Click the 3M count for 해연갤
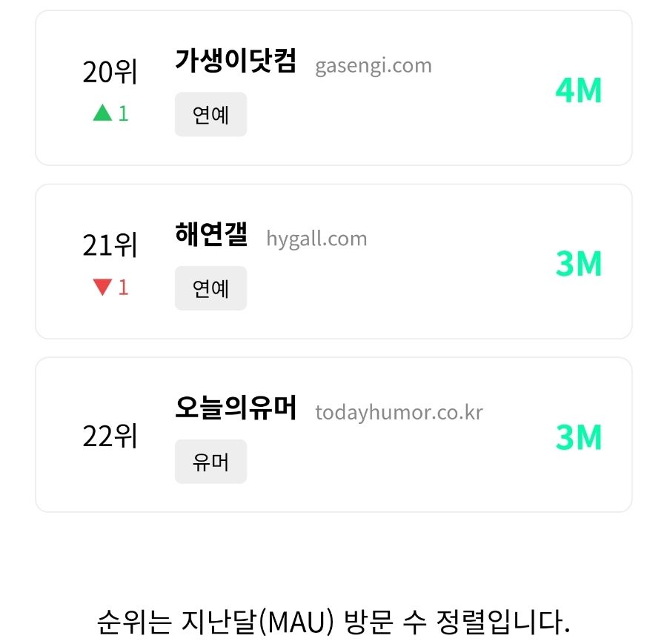Screen dimensions: 667x644 click(x=579, y=264)
